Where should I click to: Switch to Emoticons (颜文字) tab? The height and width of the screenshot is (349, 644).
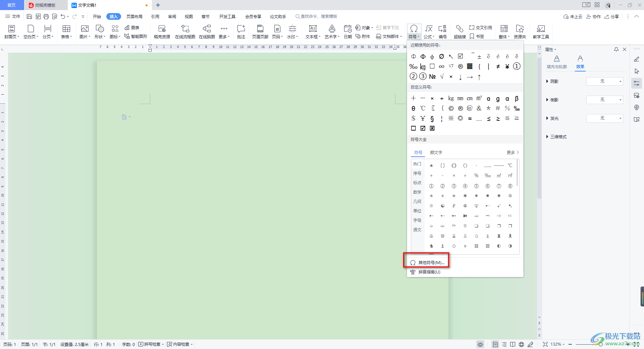click(436, 152)
